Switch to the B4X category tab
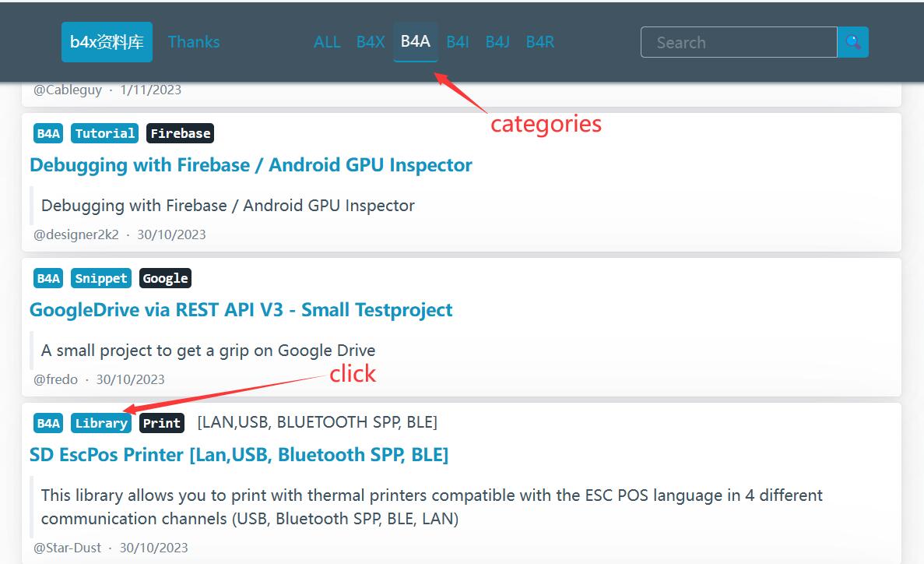The height and width of the screenshot is (564, 924). point(371,42)
